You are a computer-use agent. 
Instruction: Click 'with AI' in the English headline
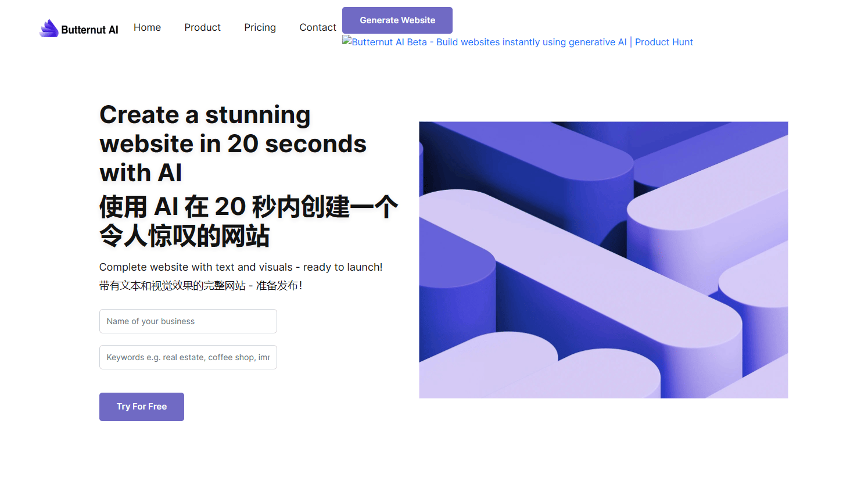tap(141, 173)
